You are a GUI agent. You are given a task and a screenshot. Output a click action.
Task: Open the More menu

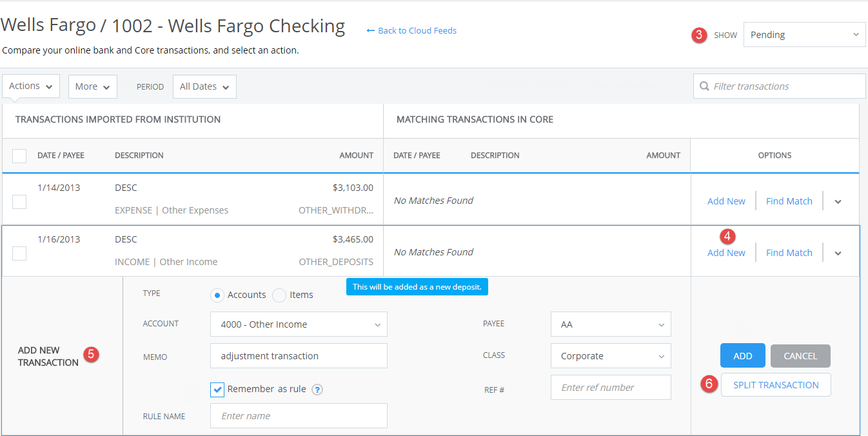[93, 86]
